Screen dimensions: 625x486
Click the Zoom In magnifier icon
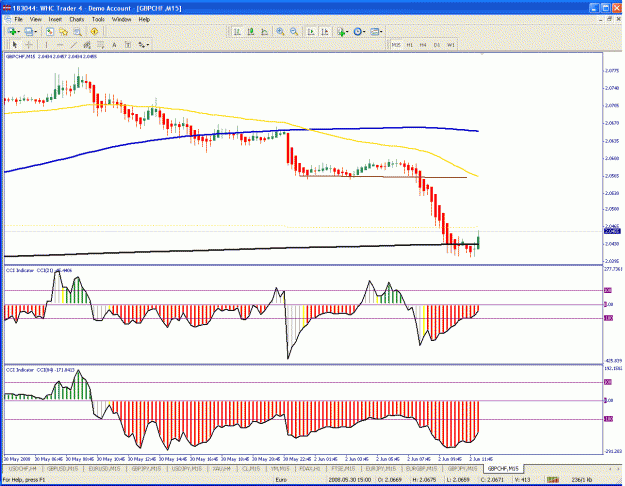[280, 31]
